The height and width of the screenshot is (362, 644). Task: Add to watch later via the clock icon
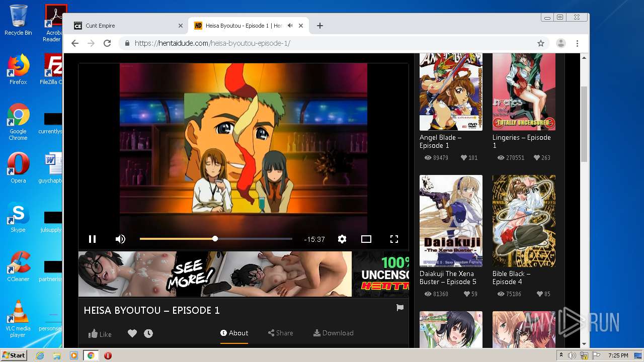(x=148, y=333)
